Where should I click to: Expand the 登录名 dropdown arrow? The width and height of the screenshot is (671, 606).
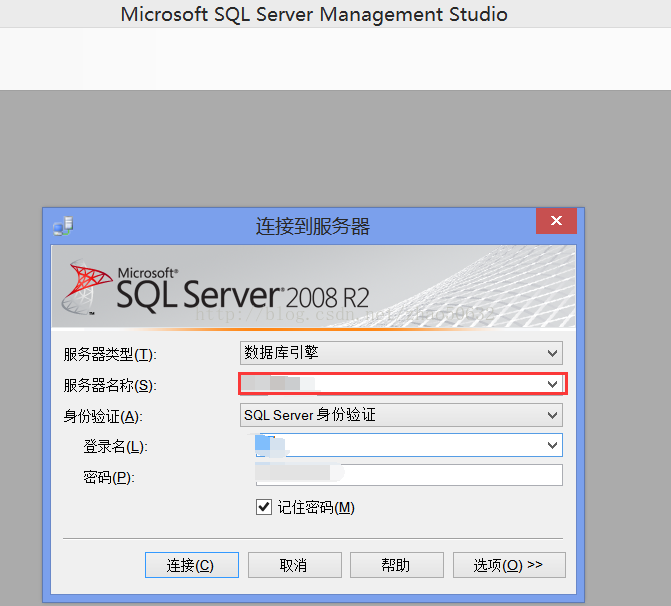point(552,446)
